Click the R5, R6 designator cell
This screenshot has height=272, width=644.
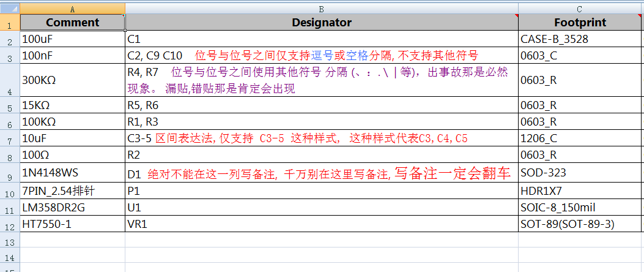(321, 105)
